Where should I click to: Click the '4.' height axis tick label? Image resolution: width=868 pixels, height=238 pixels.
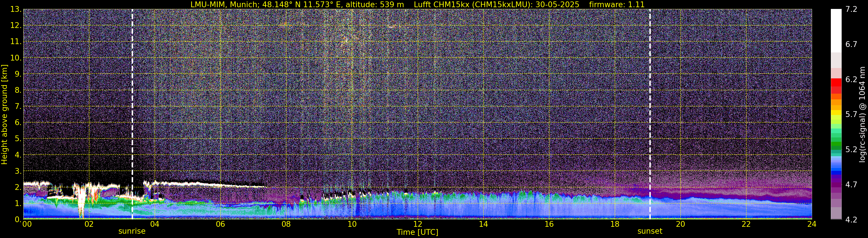click(18, 155)
